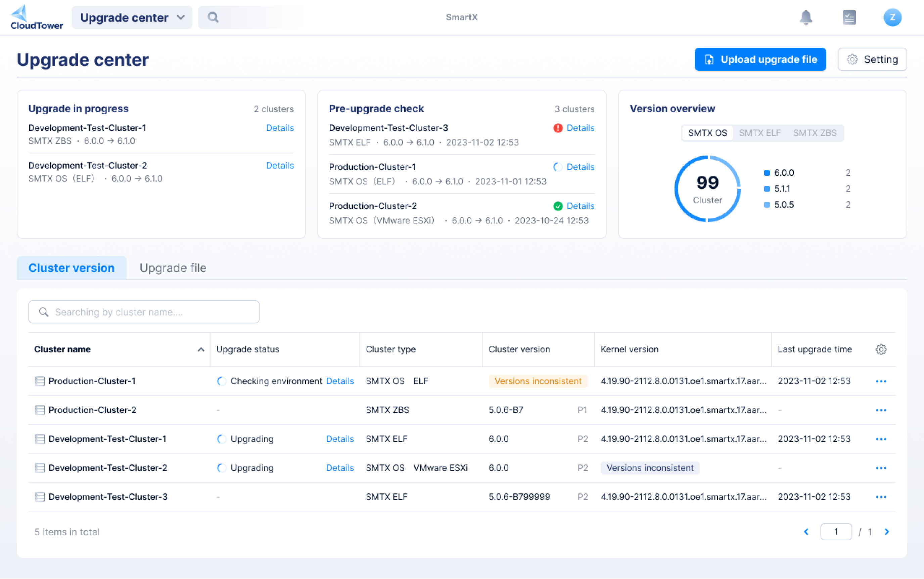Image resolution: width=924 pixels, height=579 pixels.
Task: Switch to the Upgrade file tab
Action: (173, 268)
